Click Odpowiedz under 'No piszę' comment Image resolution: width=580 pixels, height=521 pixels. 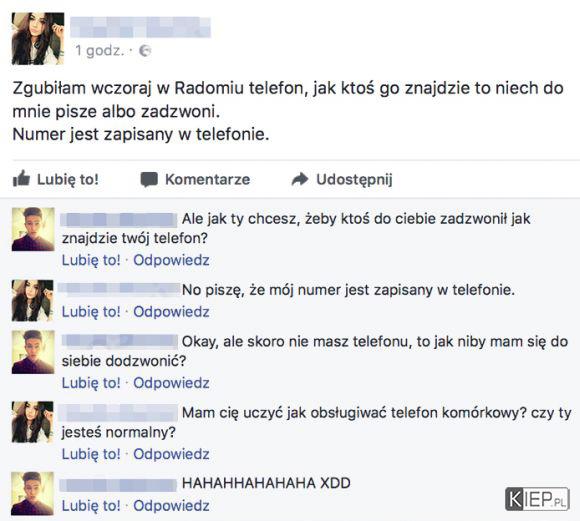(171, 312)
